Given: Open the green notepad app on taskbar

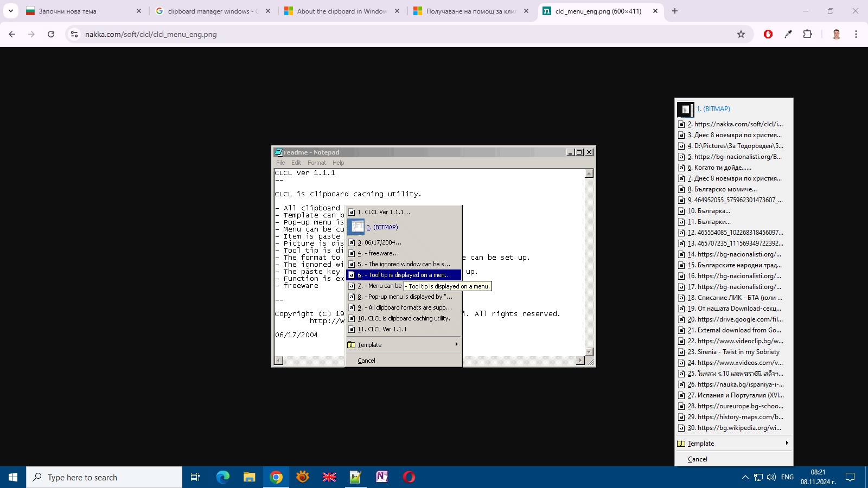Looking at the screenshot, I should click(x=355, y=477).
